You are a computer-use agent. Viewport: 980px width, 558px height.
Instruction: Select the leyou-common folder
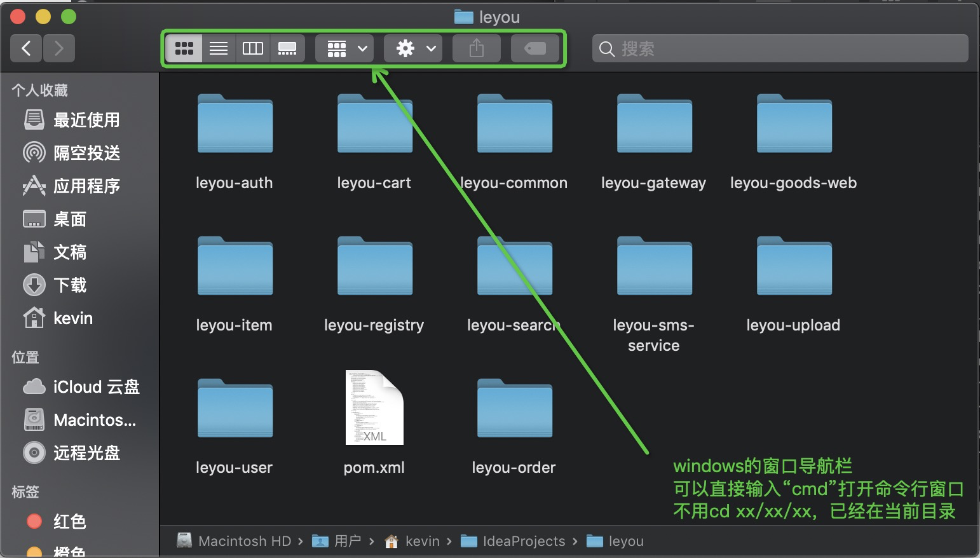pyautogui.click(x=515, y=124)
